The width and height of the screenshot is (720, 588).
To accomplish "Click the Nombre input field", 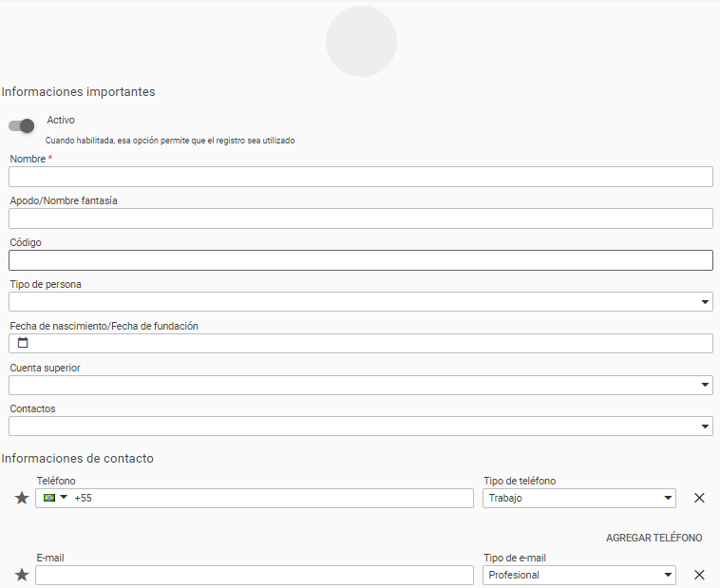I will coord(360,177).
